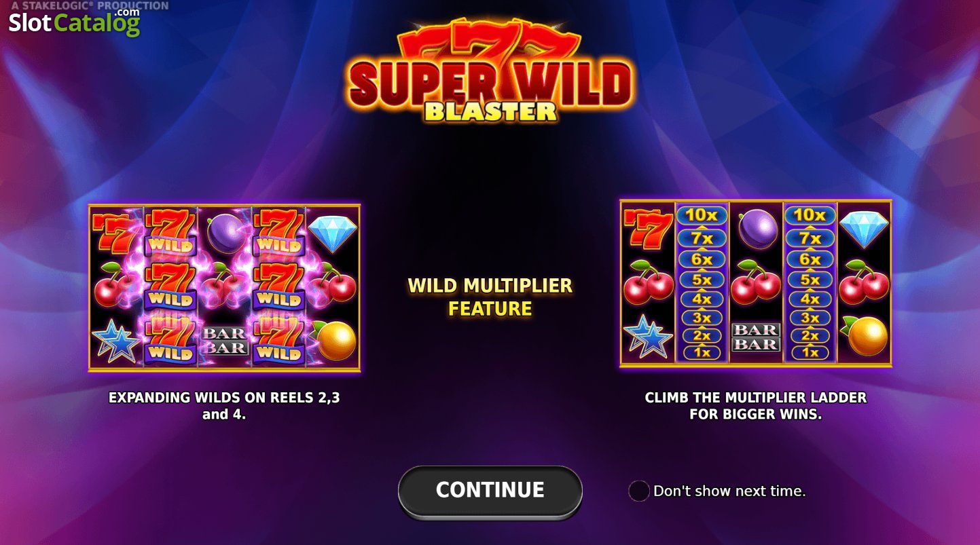Click the orange fruit in left preview

coord(334,340)
